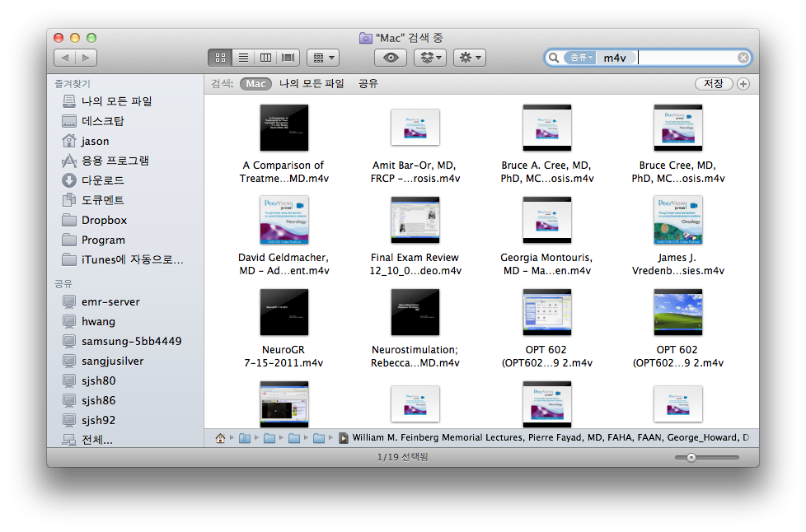
Task: Open 응용 프로그램 in the sidebar
Action: click(x=115, y=161)
